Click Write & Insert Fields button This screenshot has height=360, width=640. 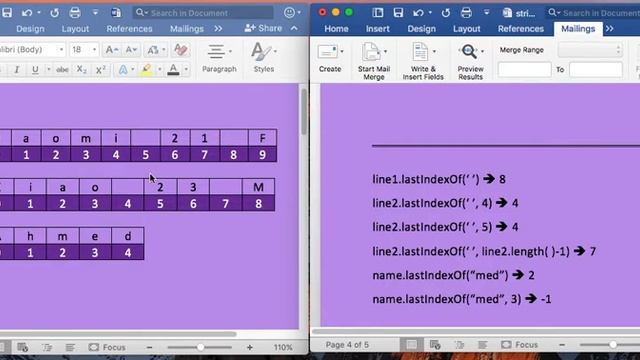[423, 61]
